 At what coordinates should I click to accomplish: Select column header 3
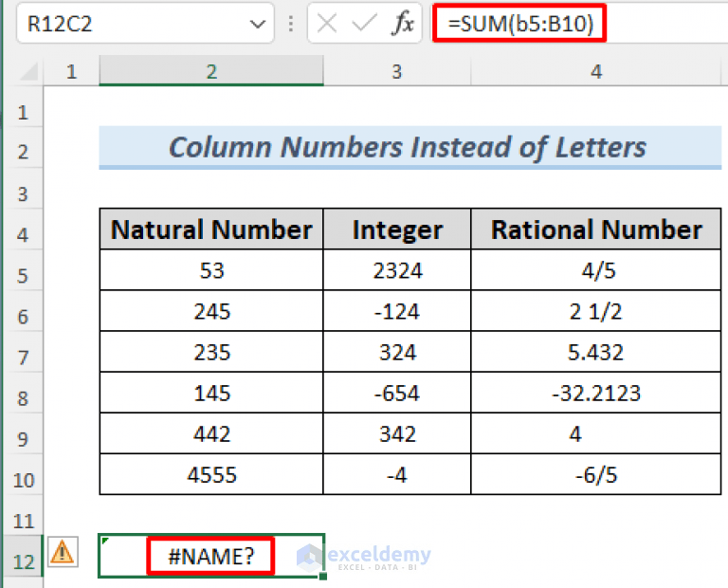[397, 71]
